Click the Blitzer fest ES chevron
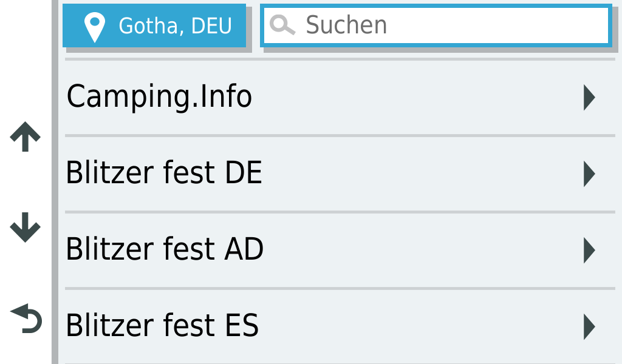The width and height of the screenshot is (622, 364). [588, 326]
